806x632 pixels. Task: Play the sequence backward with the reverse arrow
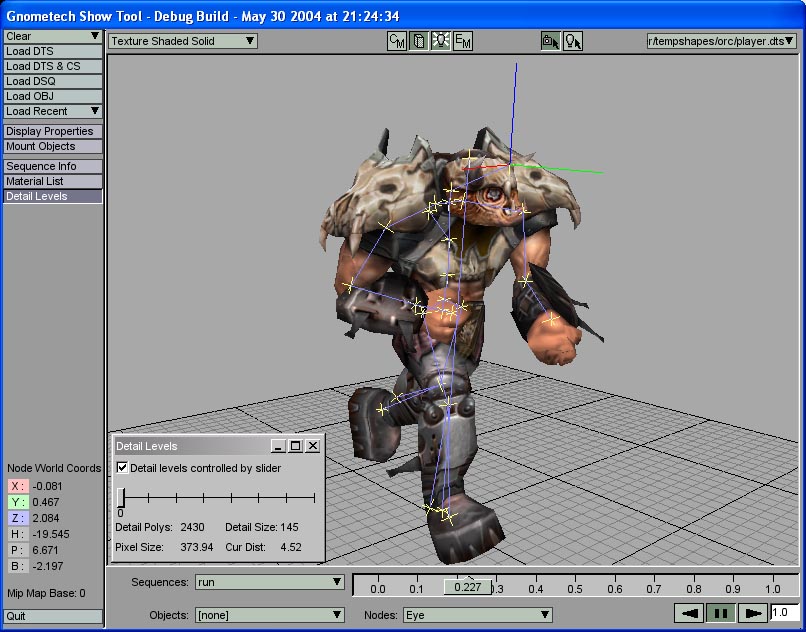[x=689, y=613]
